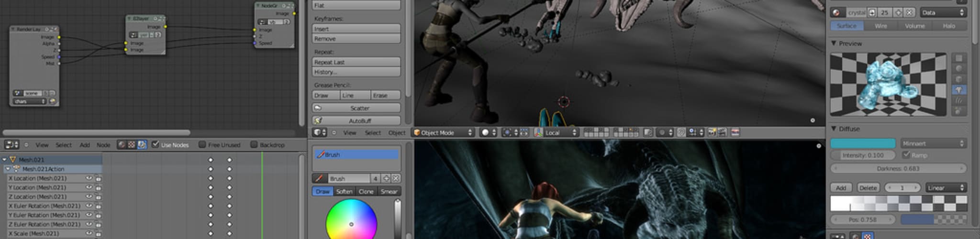
Task: Switch to the Wire material tab
Action: click(x=880, y=26)
